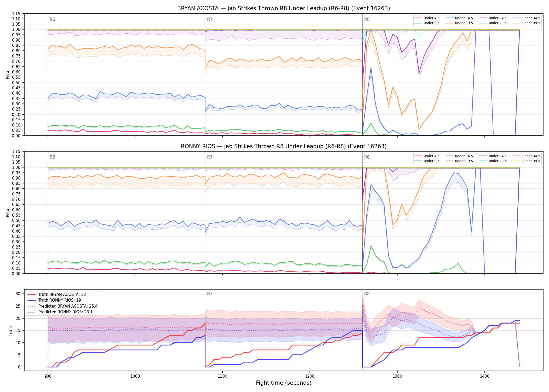Image resolution: width=549 pixels, height=392 pixels.
Task: Click the 'Prob' y-axis label of Ronny Rios chart
Action: pyautogui.click(x=8, y=213)
